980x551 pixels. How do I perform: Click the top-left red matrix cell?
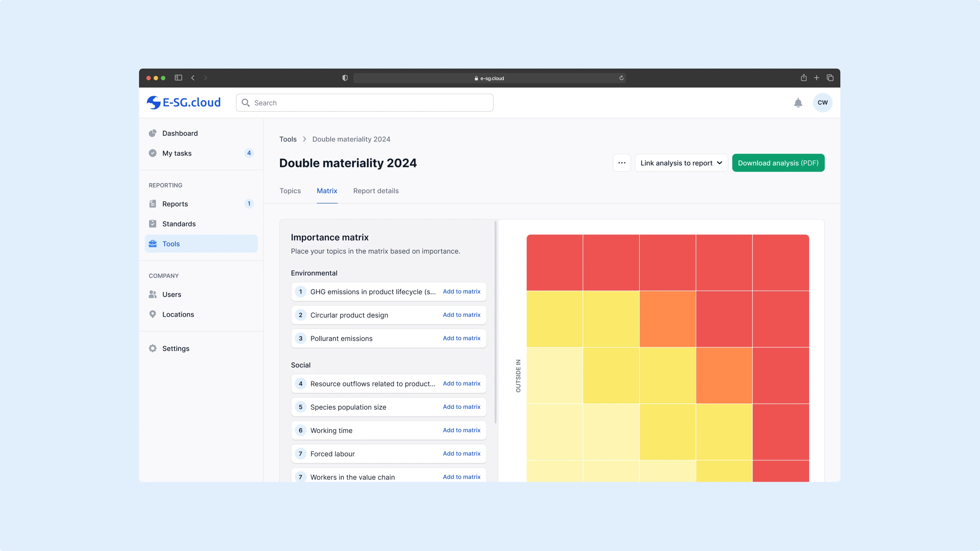pyautogui.click(x=554, y=262)
